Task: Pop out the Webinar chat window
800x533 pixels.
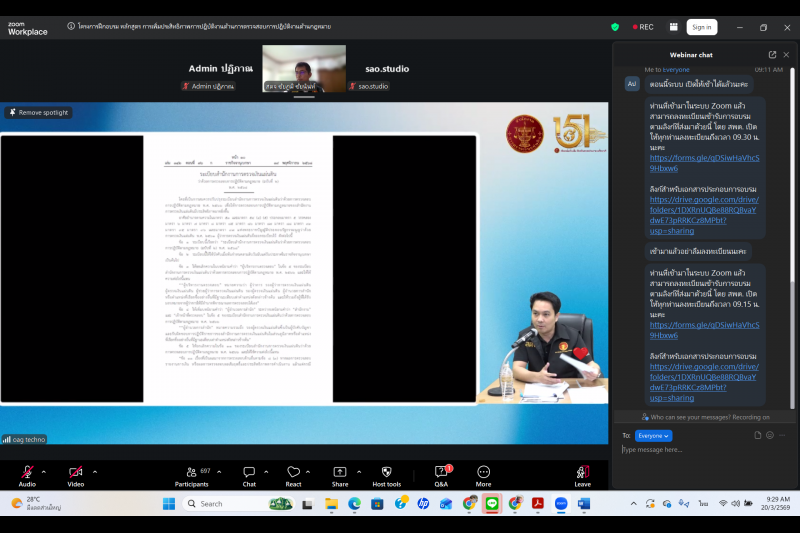Action: coord(772,55)
